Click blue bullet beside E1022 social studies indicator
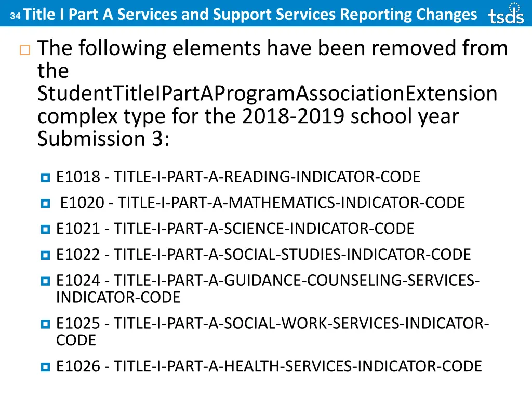The width and height of the screenshot is (532, 399). click(46, 255)
